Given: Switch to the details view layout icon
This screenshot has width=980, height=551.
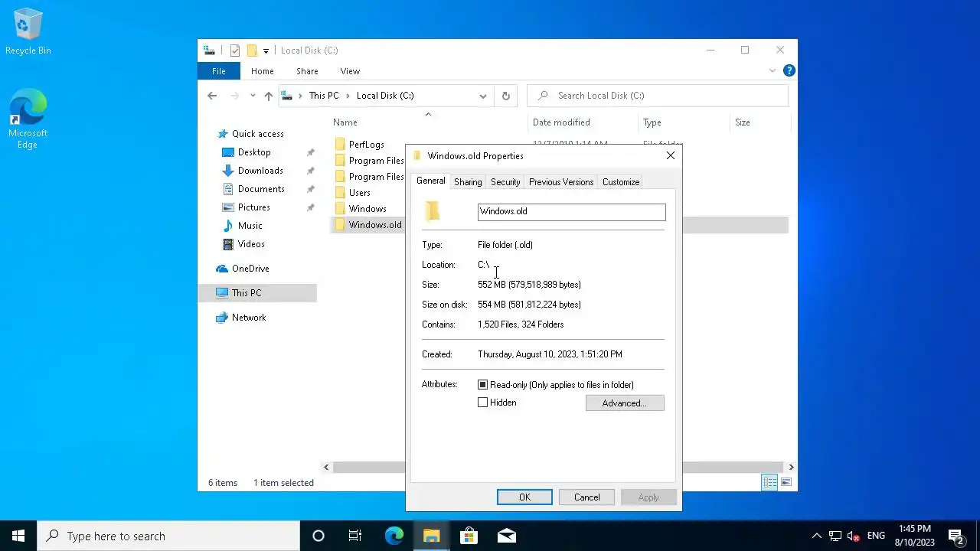Looking at the screenshot, I should [769, 482].
